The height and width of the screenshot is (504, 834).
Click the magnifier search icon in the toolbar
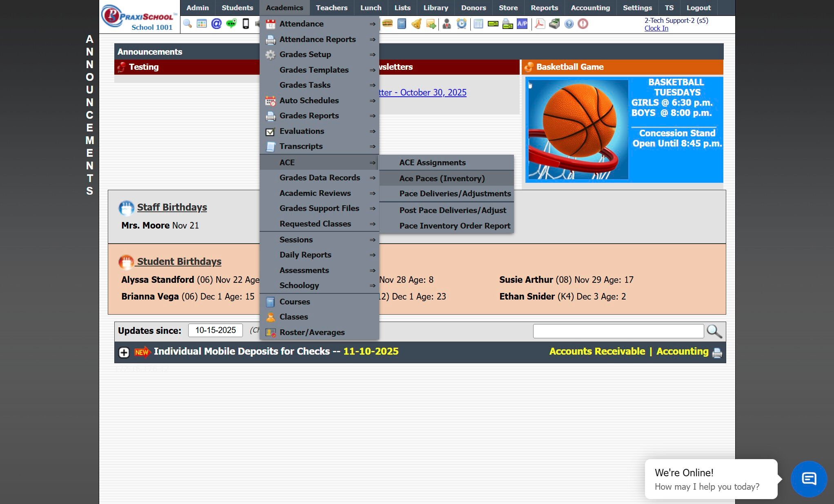[x=187, y=24]
